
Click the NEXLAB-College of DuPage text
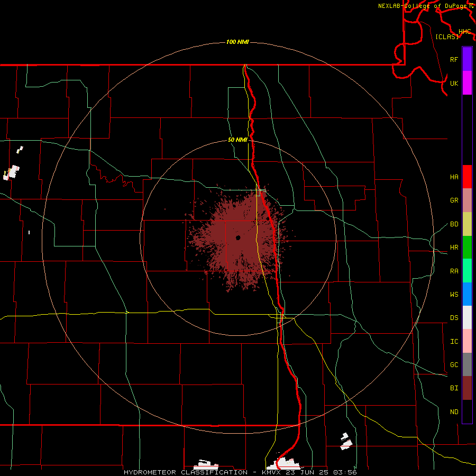tap(423, 6)
